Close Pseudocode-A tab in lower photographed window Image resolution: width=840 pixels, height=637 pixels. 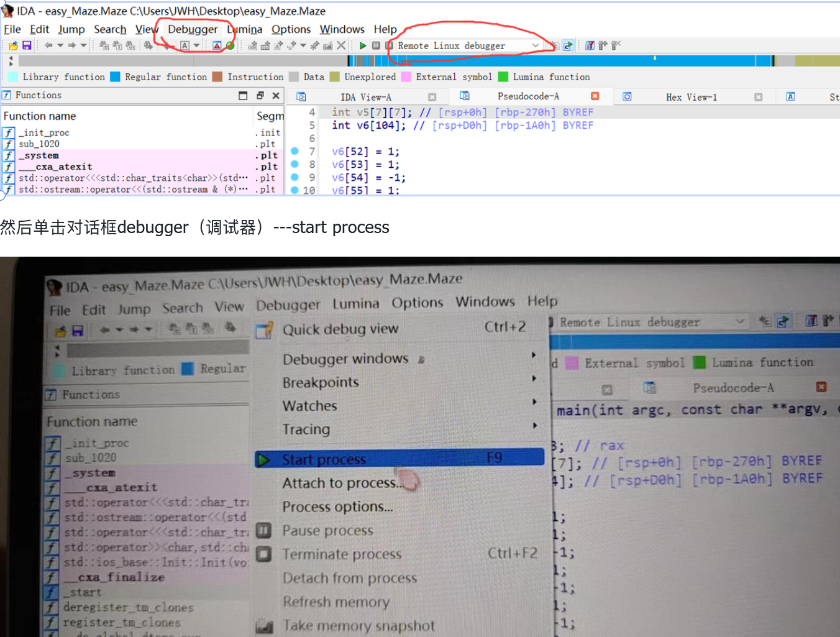coord(821,387)
